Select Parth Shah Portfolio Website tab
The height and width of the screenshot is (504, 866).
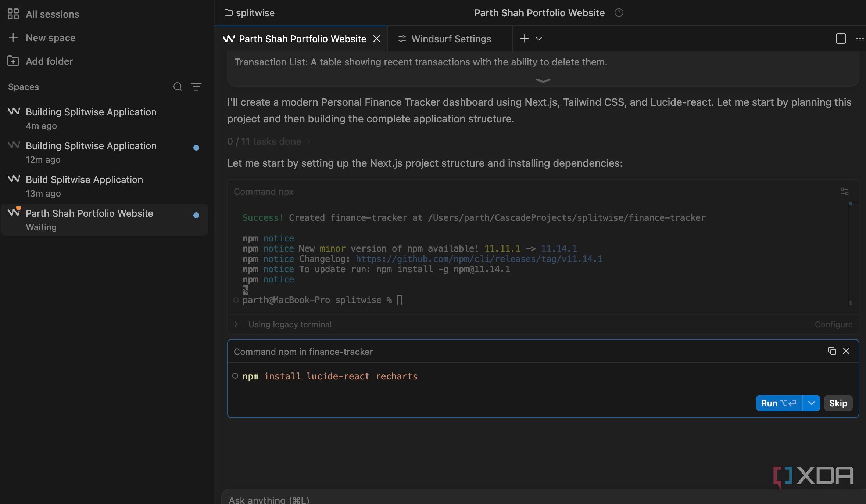[x=301, y=39]
